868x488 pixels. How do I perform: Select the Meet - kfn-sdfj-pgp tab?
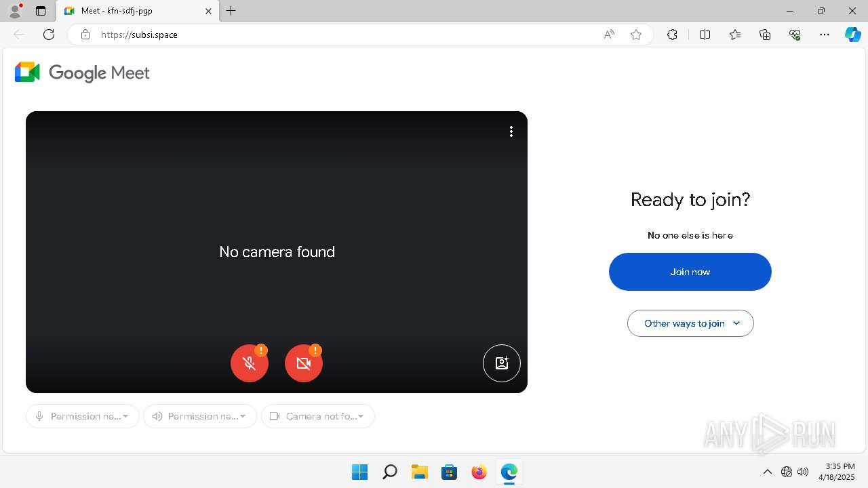click(x=138, y=11)
